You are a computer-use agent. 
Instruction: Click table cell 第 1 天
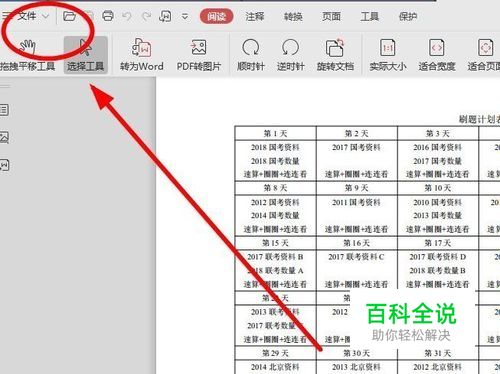[x=275, y=133]
